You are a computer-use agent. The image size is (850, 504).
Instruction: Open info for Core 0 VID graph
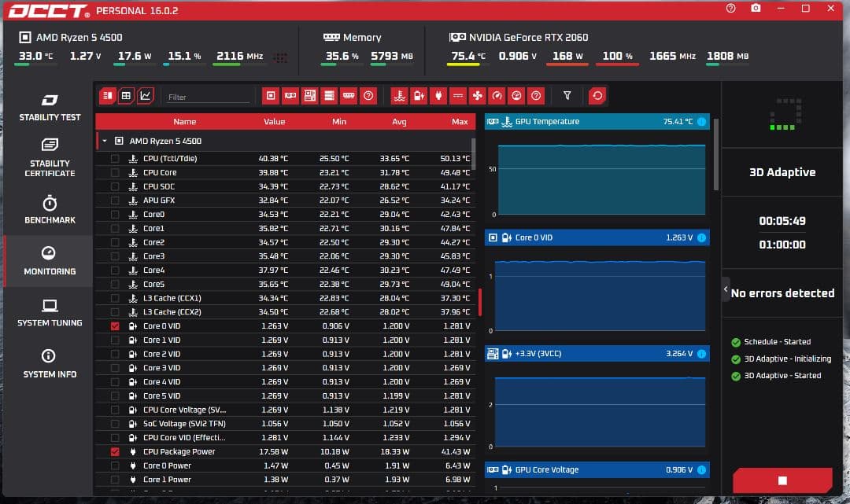[701, 237]
